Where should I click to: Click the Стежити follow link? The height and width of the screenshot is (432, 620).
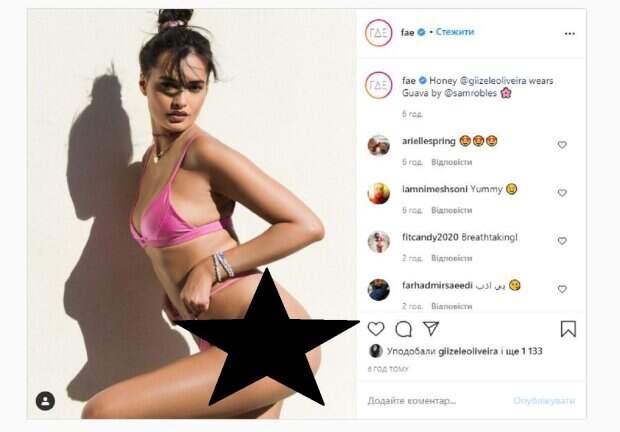tap(455, 32)
